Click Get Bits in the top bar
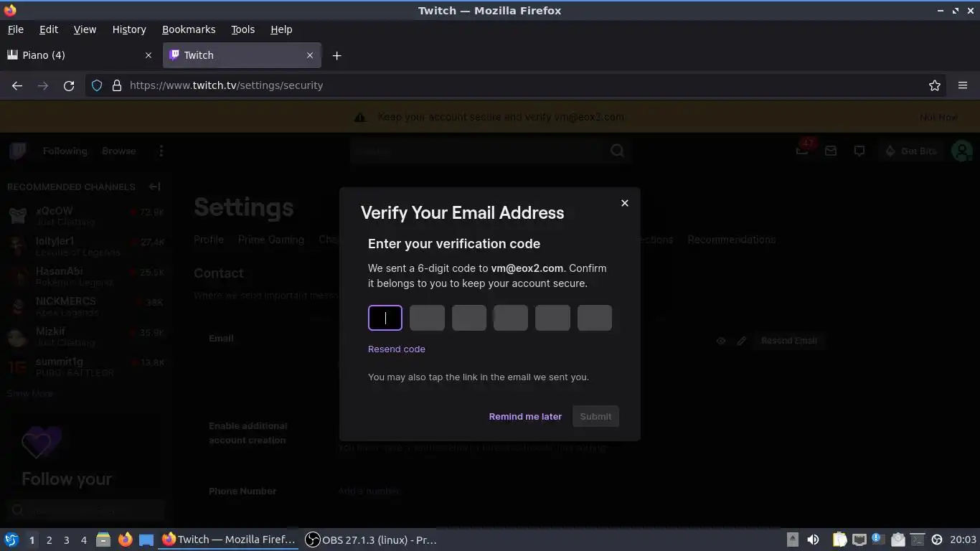Image resolution: width=980 pixels, height=551 pixels. [912, 151]
